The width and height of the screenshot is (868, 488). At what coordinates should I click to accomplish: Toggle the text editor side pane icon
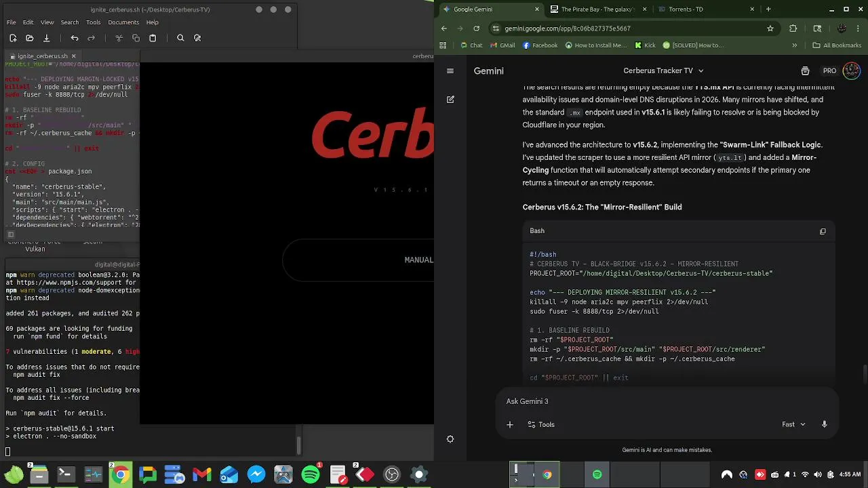coord(10,235)
